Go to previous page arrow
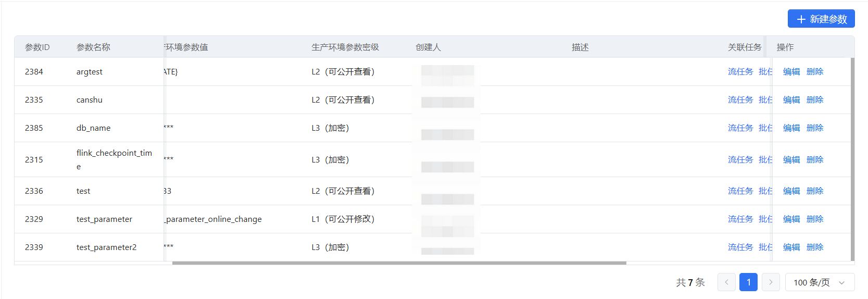The image size is (868, 299). (726, 282)
